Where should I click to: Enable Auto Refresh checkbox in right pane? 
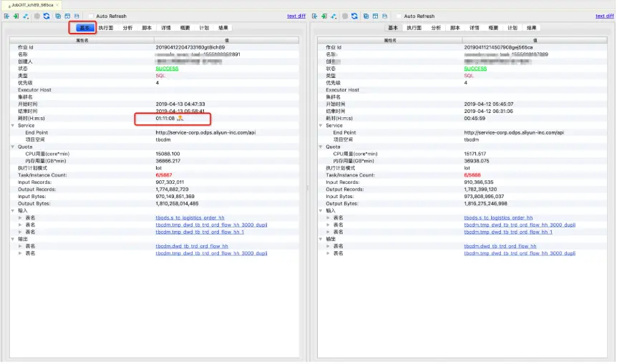click(x=399, y=16)
